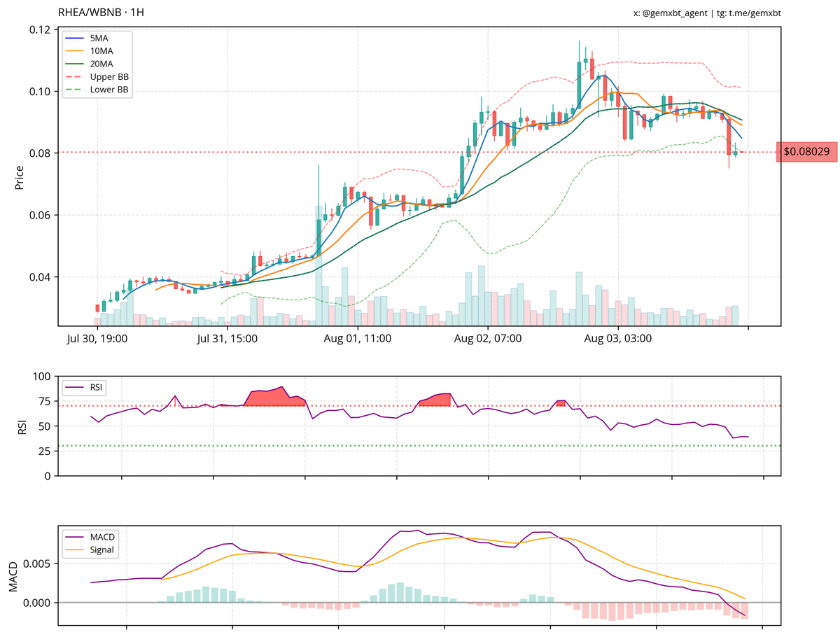Click the Aug 03, 03:00 axis label
The width and height of the screenshot is (840, 637).
[x=618, y=339]
